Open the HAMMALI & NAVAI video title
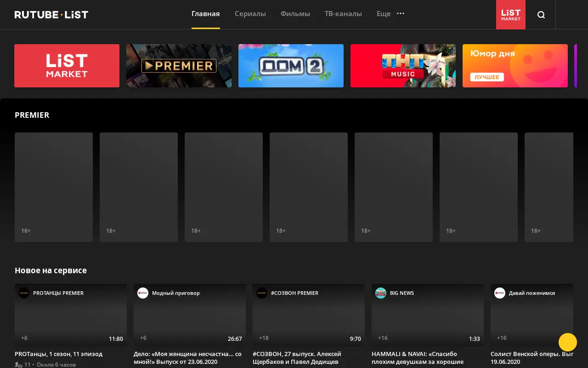The height and width of the screenshot is (368, 588). [x=418, y=358]
